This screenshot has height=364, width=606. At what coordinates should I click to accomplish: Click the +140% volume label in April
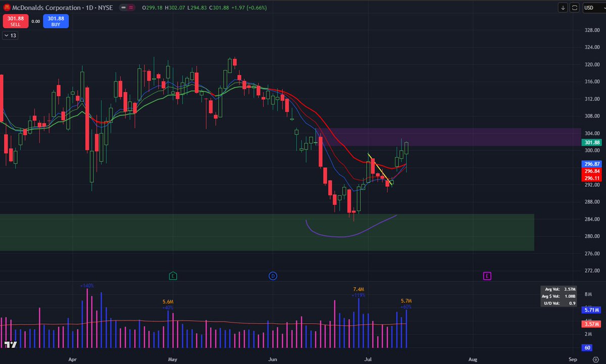[x=87, y=286]
